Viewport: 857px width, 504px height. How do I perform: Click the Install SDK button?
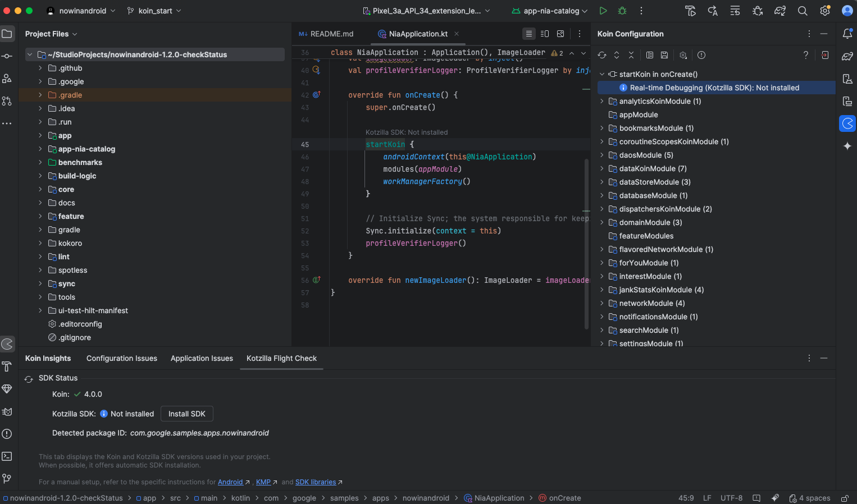click(186, 414)
